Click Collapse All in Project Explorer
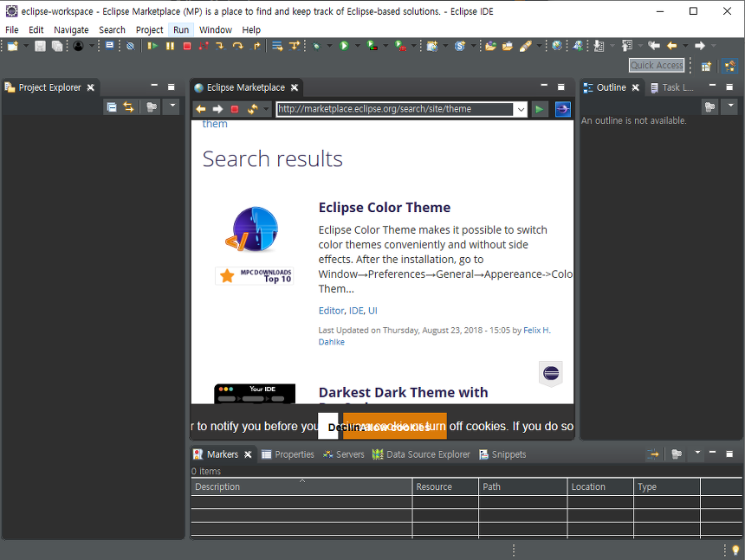The width and height of the screenshot is (745, 560). [112, 106]
